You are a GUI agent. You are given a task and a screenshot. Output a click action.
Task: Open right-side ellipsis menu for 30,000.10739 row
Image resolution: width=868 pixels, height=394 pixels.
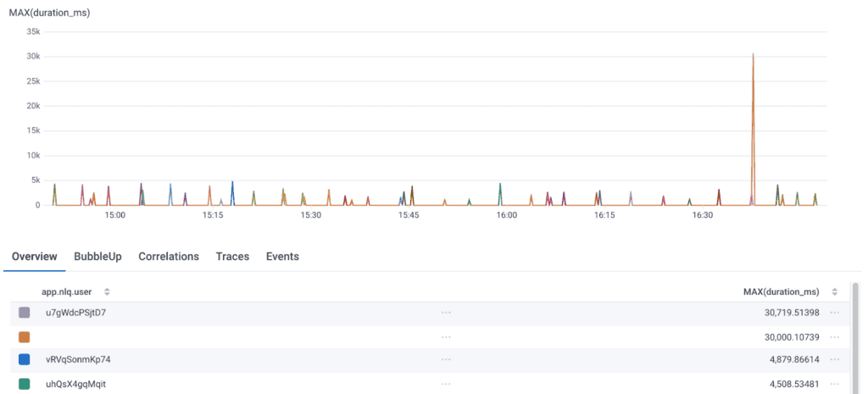835,336
